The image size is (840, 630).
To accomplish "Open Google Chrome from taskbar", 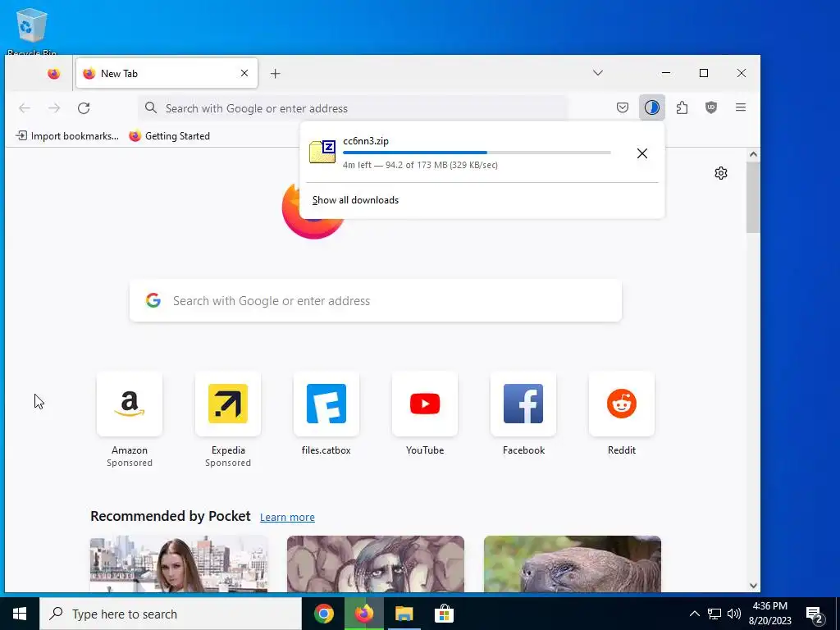I will pos(323,614).
